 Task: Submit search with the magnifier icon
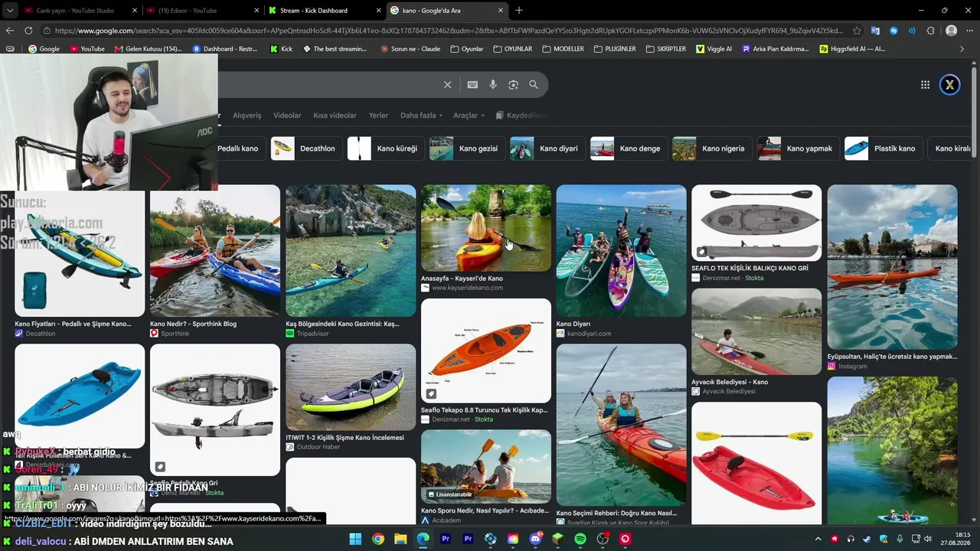tap(534, 85)
